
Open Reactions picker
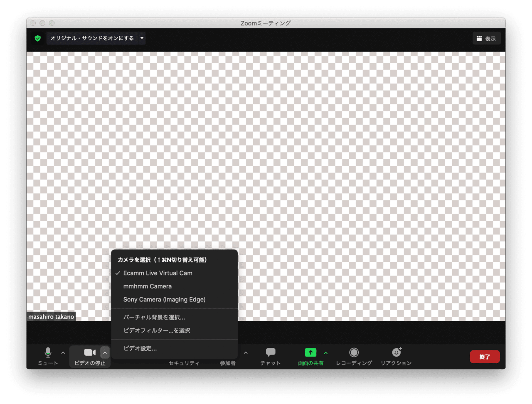pos(396,357)
